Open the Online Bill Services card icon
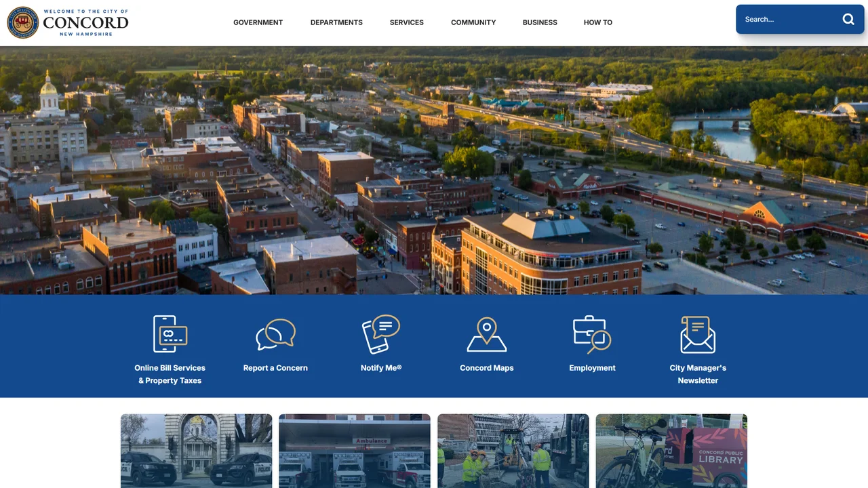 170,334
